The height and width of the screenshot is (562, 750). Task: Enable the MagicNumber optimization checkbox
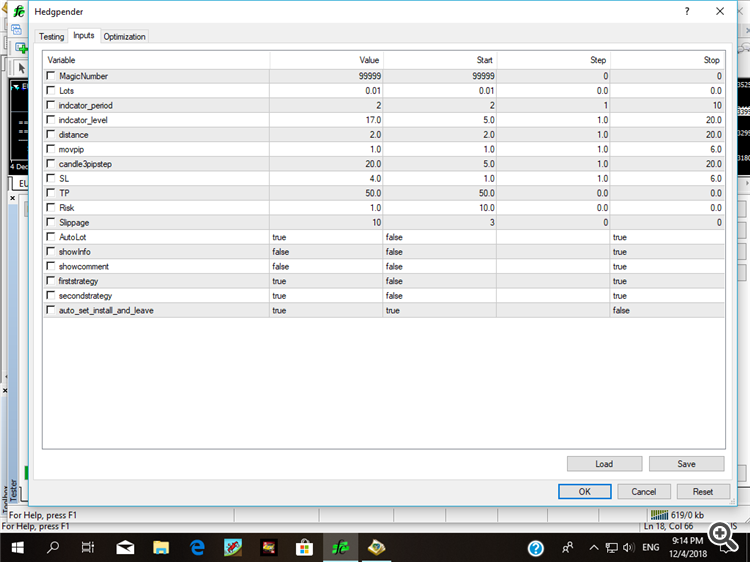[51, 76]
